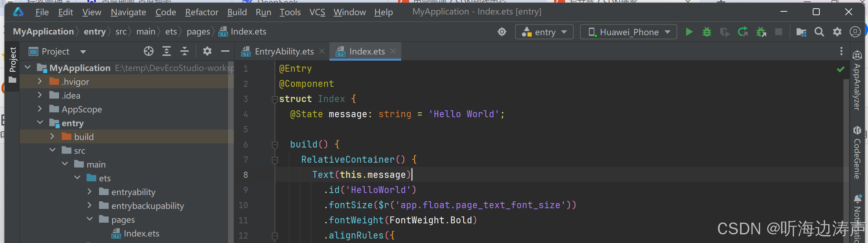Fold the build() method block
Screen dimensions: 868x243
(x=275, y=145)
